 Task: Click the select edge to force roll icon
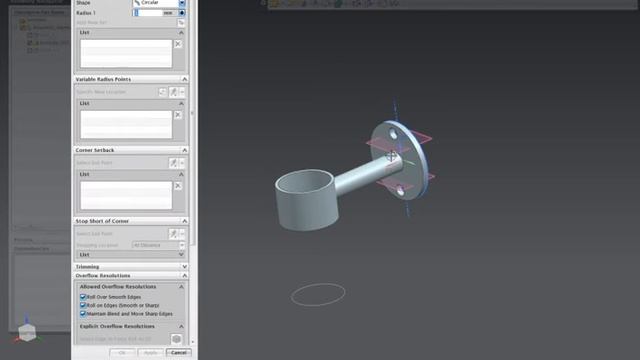176,339
